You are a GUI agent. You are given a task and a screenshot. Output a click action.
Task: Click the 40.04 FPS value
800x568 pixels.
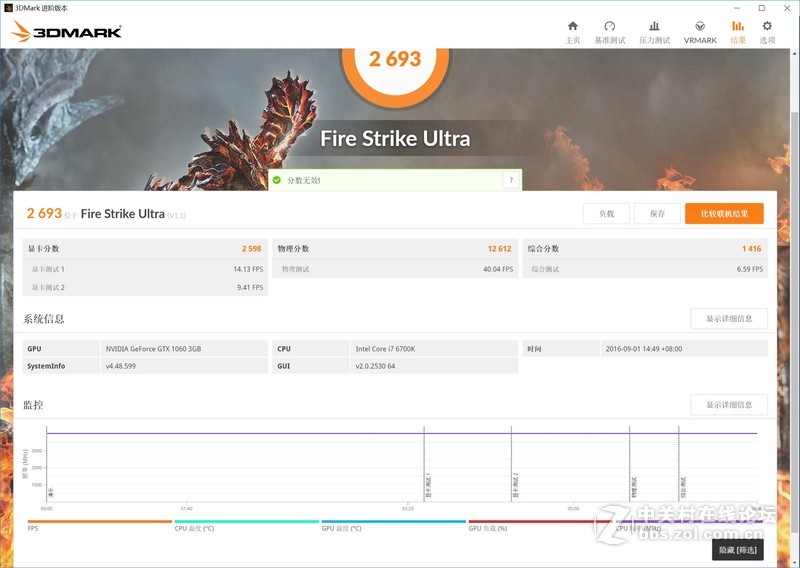tap(498, 269)
